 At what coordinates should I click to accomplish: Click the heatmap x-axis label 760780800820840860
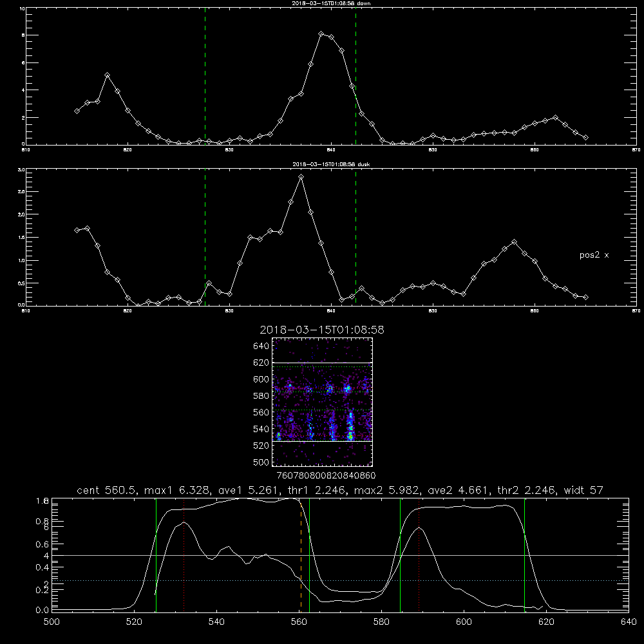[x=327, y=475]
